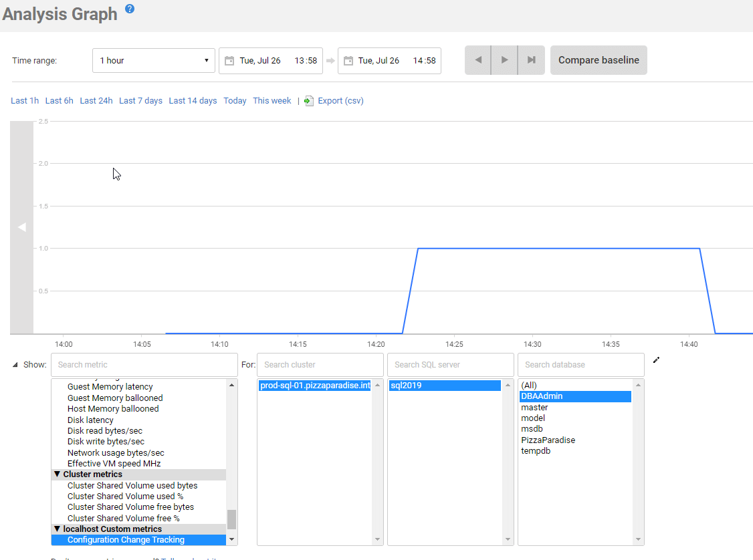
Task: Click database list scrollbar down arrow
Action: click(638, 539)
